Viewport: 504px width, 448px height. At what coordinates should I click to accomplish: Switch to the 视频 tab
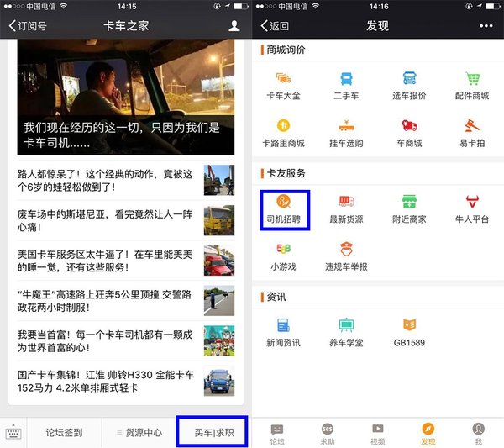[378, 432]
